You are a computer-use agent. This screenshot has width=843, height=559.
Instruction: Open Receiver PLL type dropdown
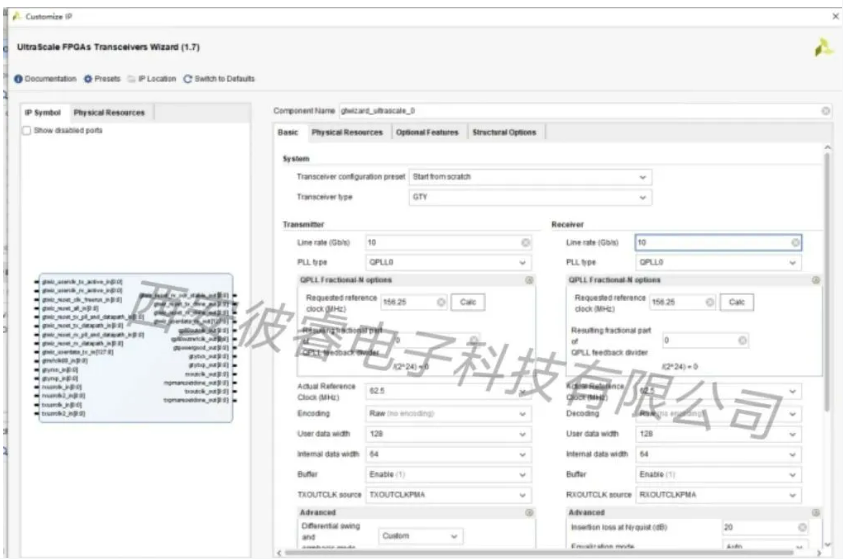click(x=718, y=262)
